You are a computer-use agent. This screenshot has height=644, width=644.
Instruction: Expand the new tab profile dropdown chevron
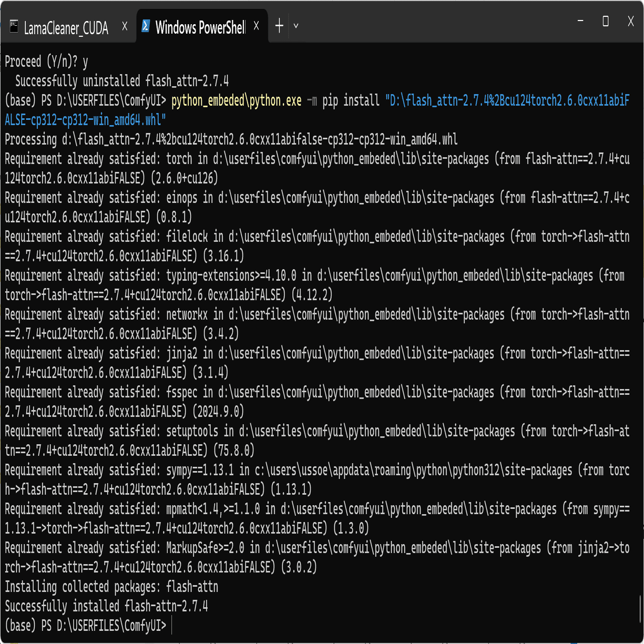296,26
